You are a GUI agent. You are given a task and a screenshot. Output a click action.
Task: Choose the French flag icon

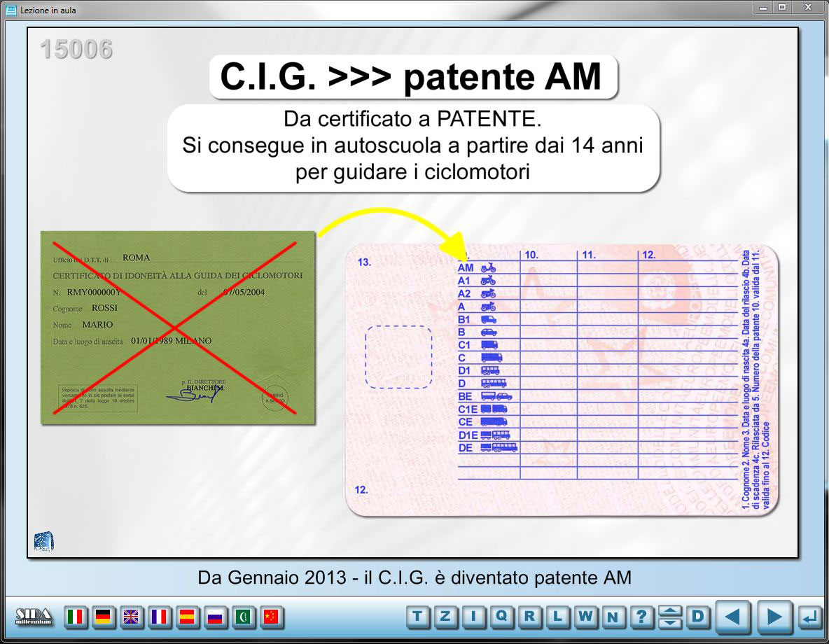coord(160,618)
